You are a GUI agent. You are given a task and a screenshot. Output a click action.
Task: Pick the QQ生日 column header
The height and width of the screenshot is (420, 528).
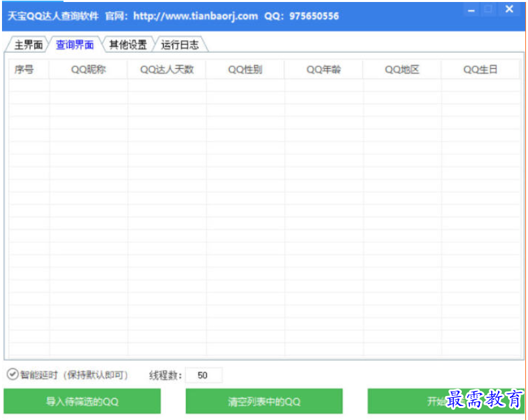coord(481,69)
